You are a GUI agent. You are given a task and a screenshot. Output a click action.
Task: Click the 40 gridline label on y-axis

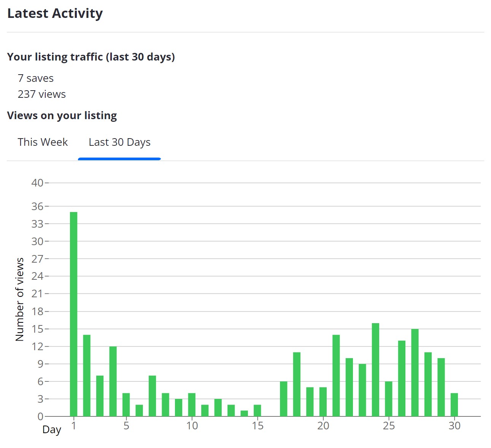37,183
